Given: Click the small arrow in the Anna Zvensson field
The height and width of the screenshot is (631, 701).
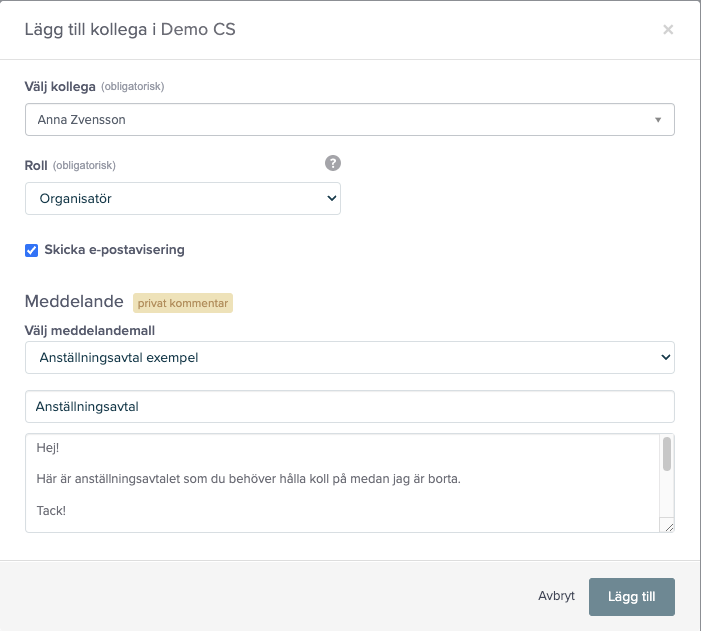Looking at the screenshot, I should pyautogui.click(x=658, y=120).
